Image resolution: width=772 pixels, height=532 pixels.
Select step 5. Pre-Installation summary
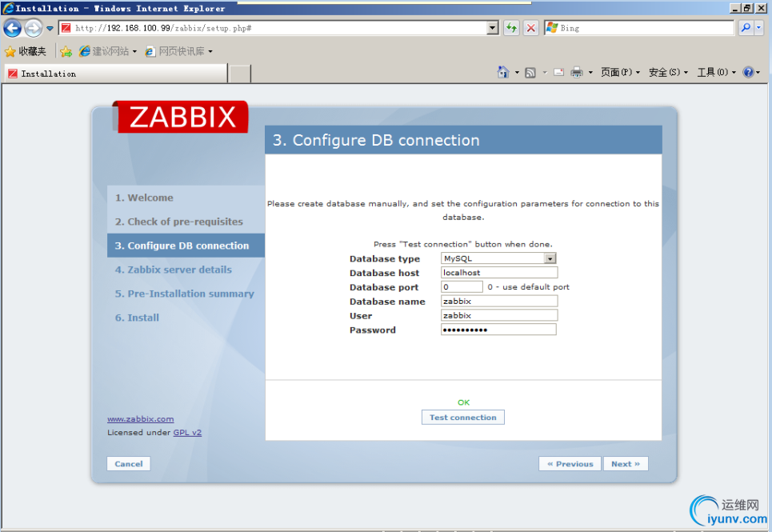coord(186,294)
